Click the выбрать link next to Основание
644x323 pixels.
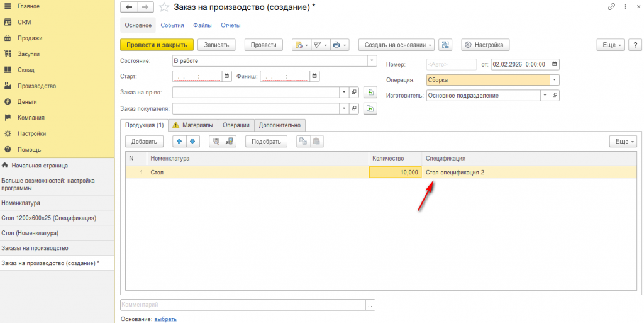(x=165, y=319)
